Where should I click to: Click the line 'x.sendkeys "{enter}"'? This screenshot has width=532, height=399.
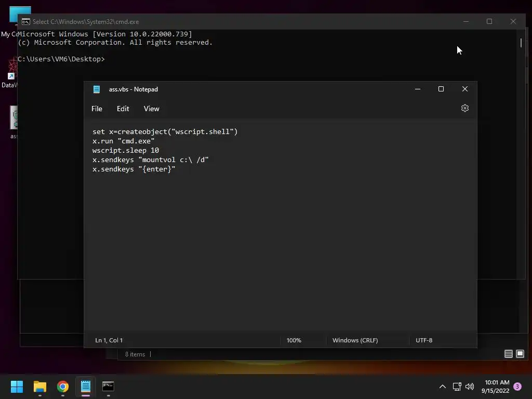pyautogui.click(x=134, y=169)
